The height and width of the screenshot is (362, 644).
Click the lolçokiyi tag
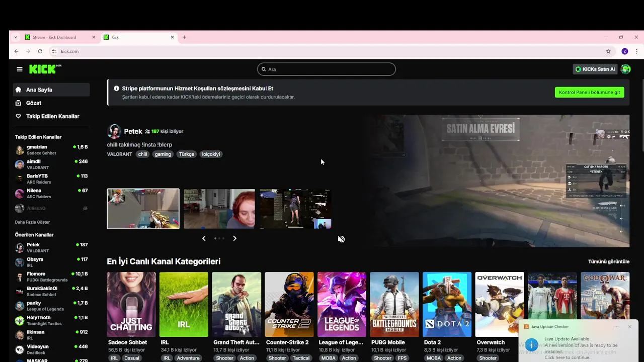(211, 154)
